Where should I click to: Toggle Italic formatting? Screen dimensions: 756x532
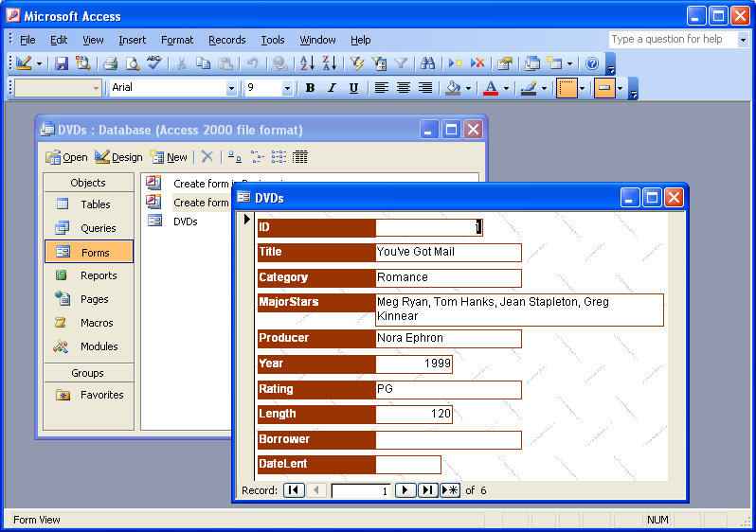332,88
